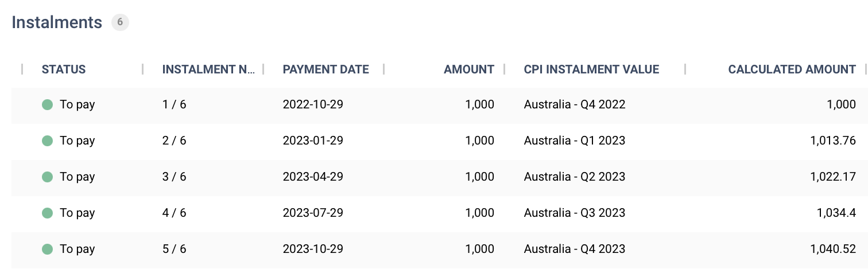Click the Instalments section heading
Image resolution: width=868 pixels, height=273 pixels.
tap(57, 22)
